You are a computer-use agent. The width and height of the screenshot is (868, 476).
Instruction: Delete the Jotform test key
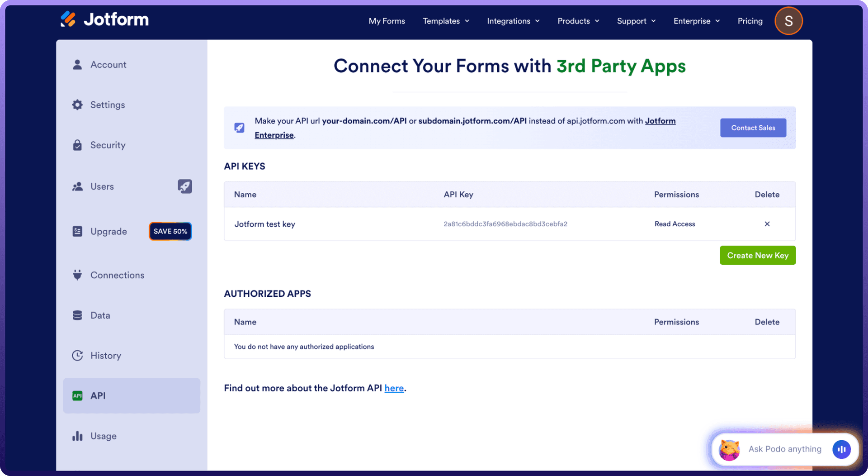[x=767, y=224]
